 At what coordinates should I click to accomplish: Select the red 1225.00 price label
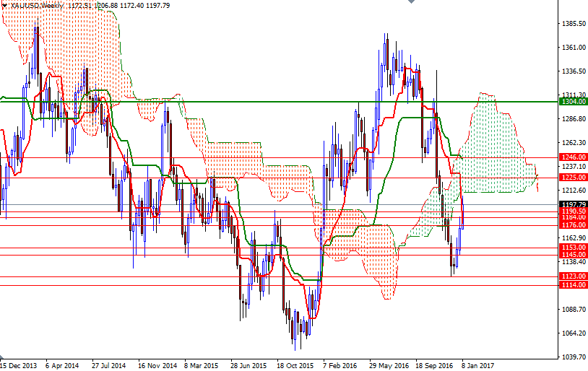click(574, 177)
